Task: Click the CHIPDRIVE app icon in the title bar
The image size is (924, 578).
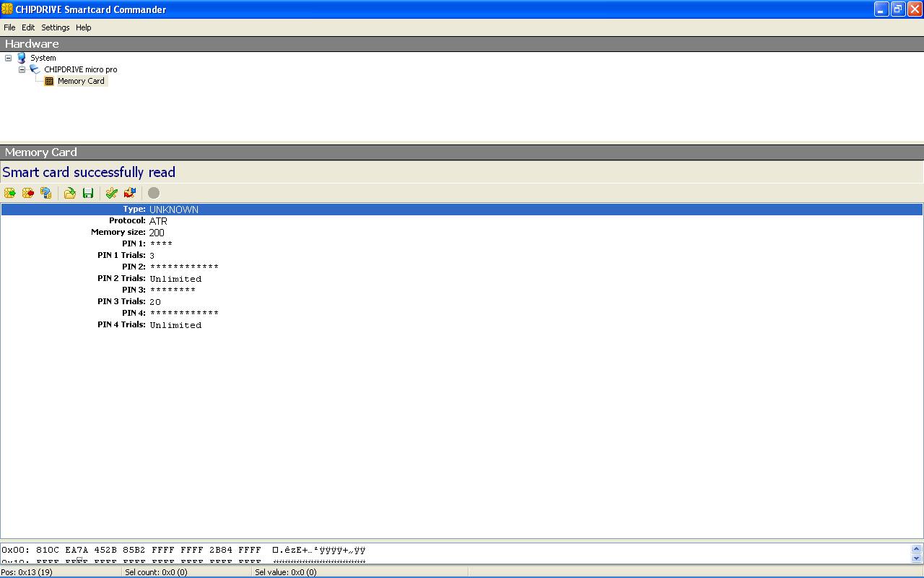Action: [7, 9]
